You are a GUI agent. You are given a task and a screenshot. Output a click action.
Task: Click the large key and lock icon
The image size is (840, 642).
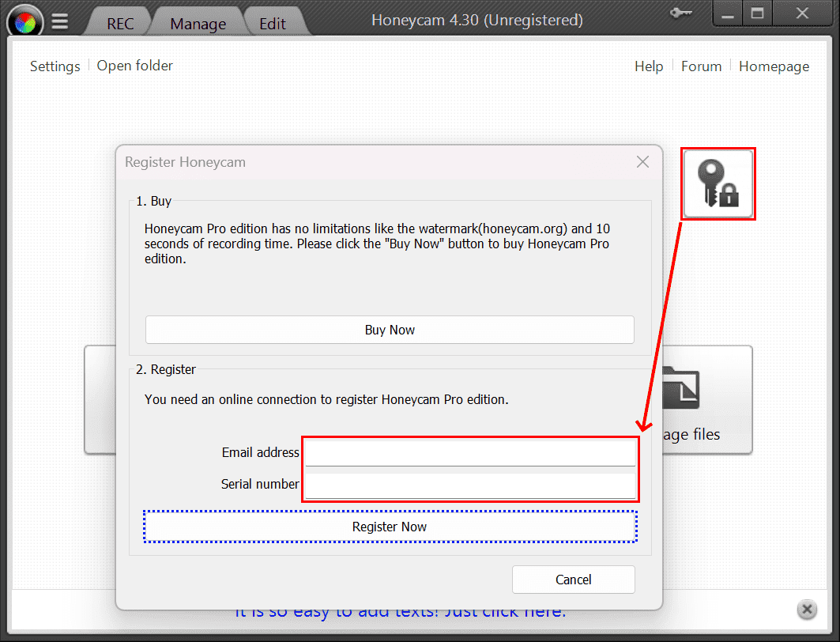tap(718, 183)
